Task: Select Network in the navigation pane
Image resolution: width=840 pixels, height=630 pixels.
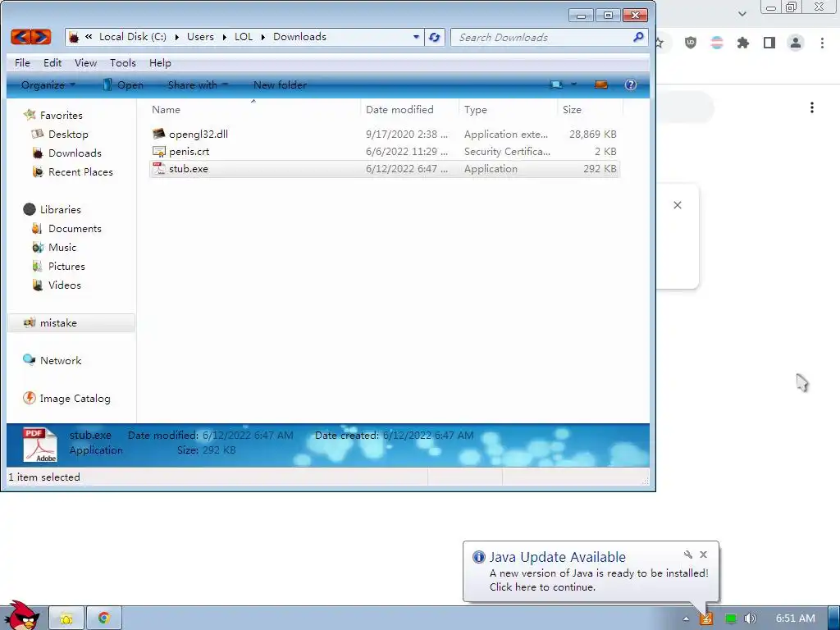Action: tap(61, 361)
